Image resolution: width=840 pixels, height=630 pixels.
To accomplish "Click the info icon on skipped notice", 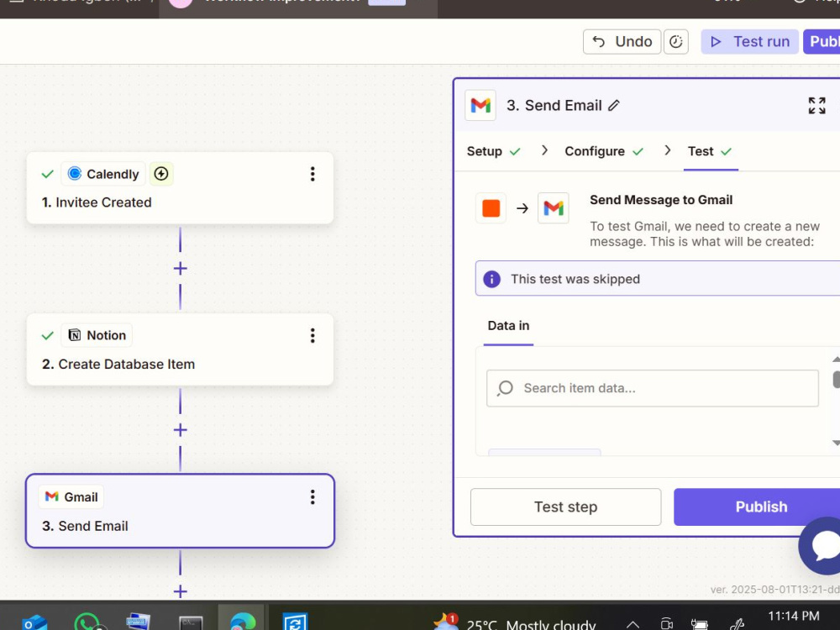I will click(491, 279).
